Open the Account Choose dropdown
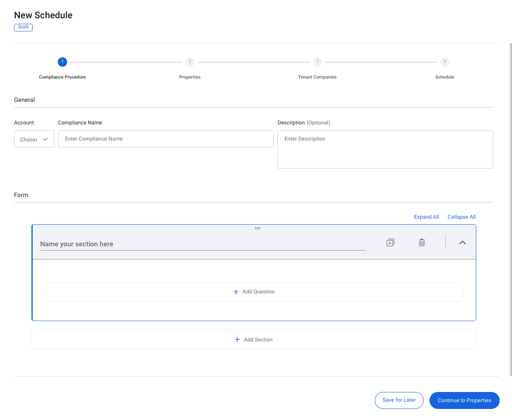Screen dimensions: 512x420 point(34,139)
